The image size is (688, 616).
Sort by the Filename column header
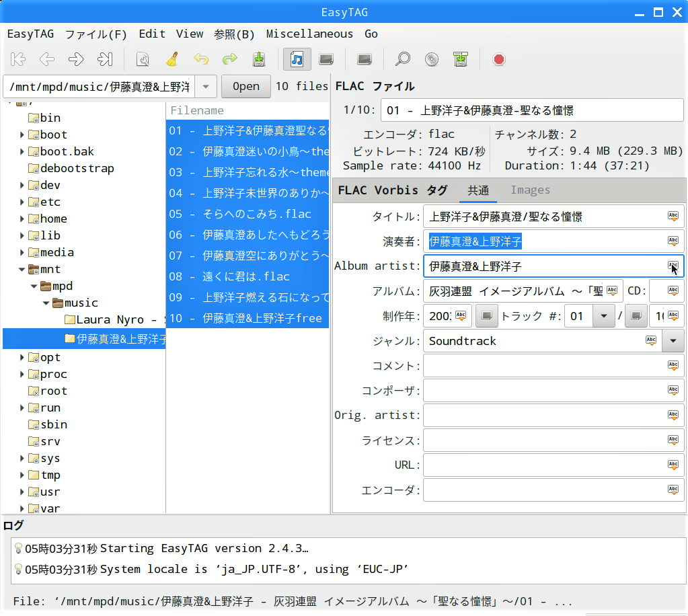coord(247,110)
